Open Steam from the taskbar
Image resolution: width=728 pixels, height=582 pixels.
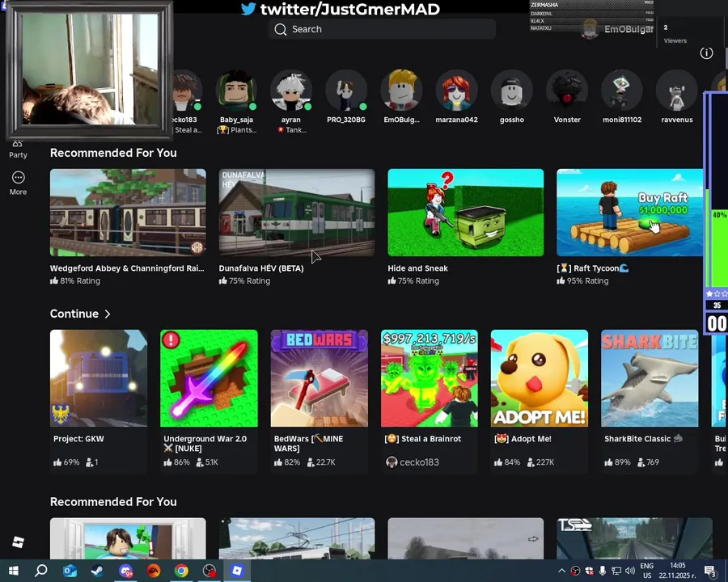[x=98, y=571]
